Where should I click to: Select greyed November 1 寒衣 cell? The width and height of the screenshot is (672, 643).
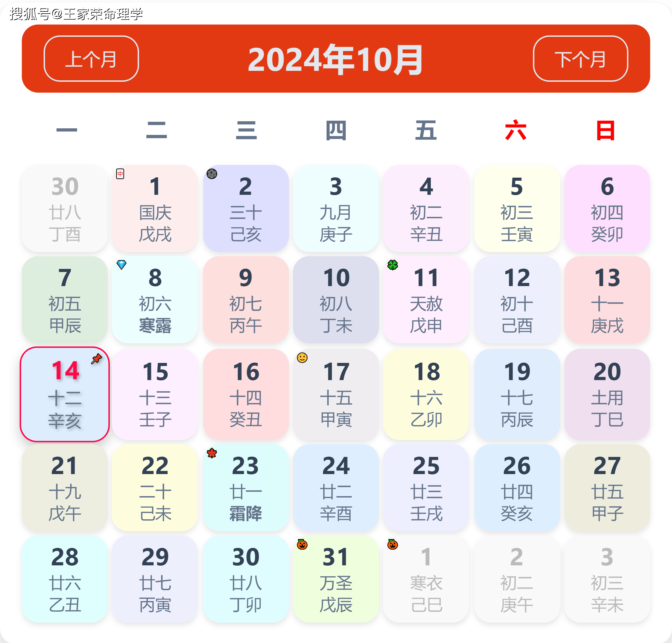point(426,579)
